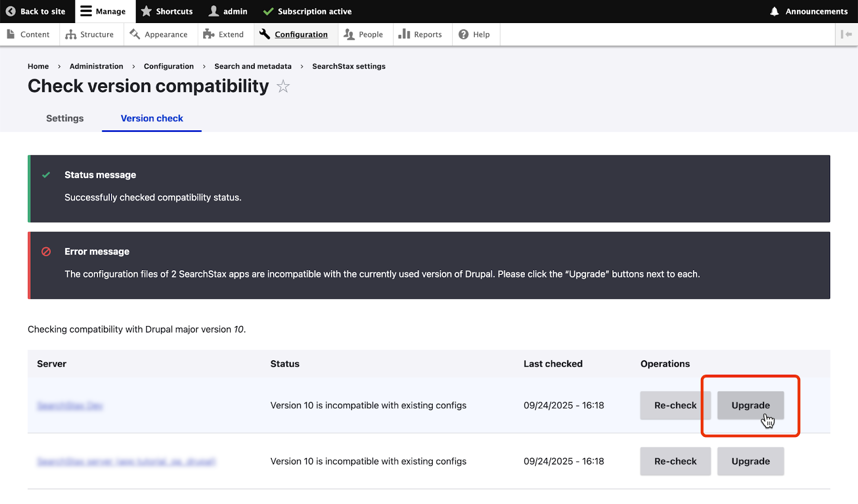
Task: Open the first blurred server link
Action: pyautogui.click(x=70, y=406)
